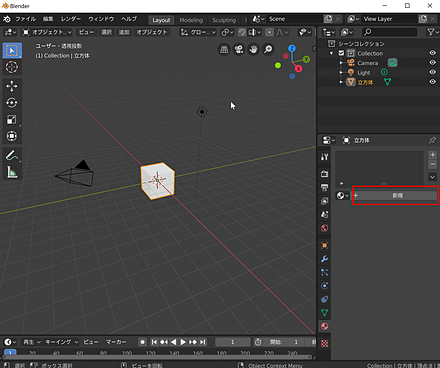The image size is (440, 368).
Task: Switch to orthographic grid view icon
Action: pos(224,49)
